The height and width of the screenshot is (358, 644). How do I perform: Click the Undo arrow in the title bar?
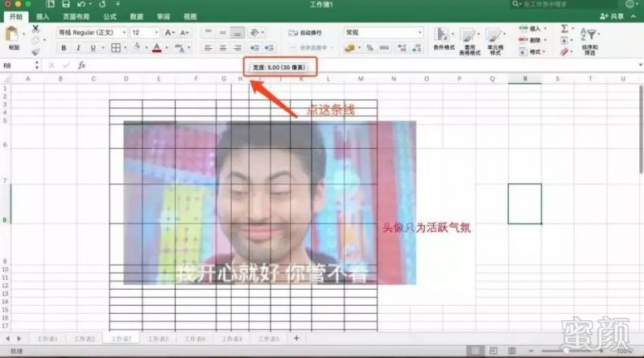tap(81, 4)
